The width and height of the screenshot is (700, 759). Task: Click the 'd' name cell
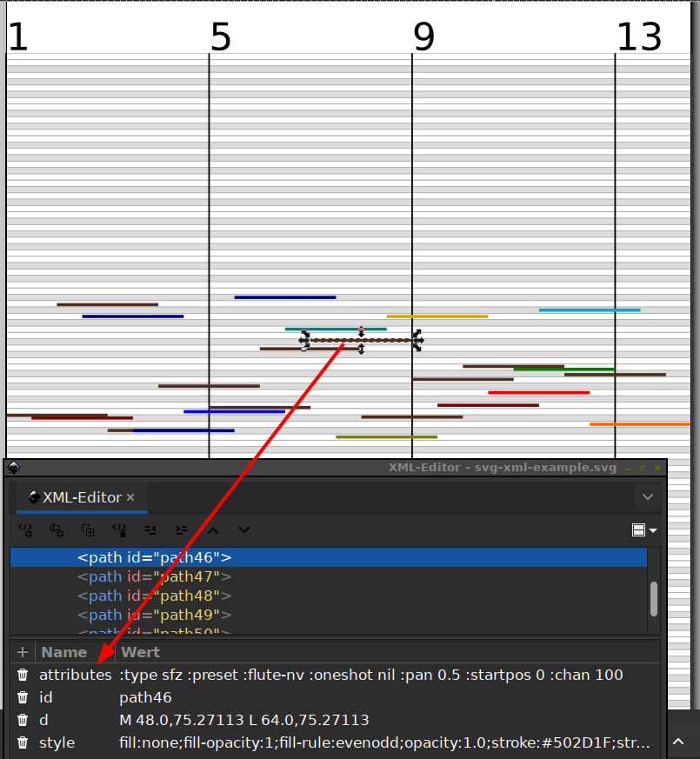pos(43,720)
